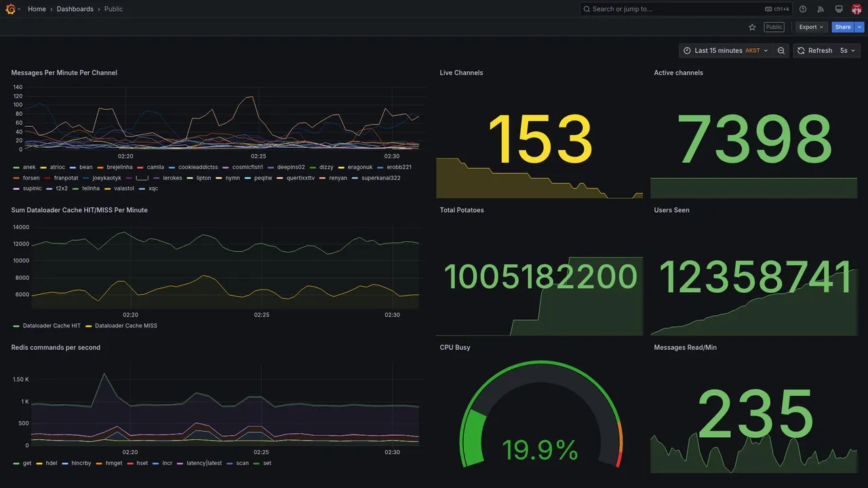Click the Sum Dataloader Cache HIT/MISS panel title
Image resolution: width=868 pixels, height=488 pixels.
click(79, 210)
